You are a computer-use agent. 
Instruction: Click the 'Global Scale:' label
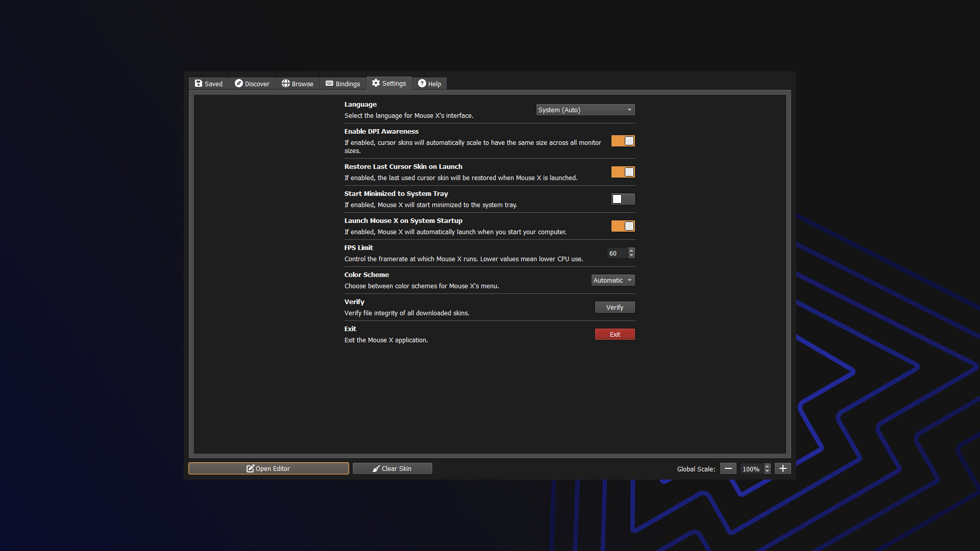tap(696, 469)
